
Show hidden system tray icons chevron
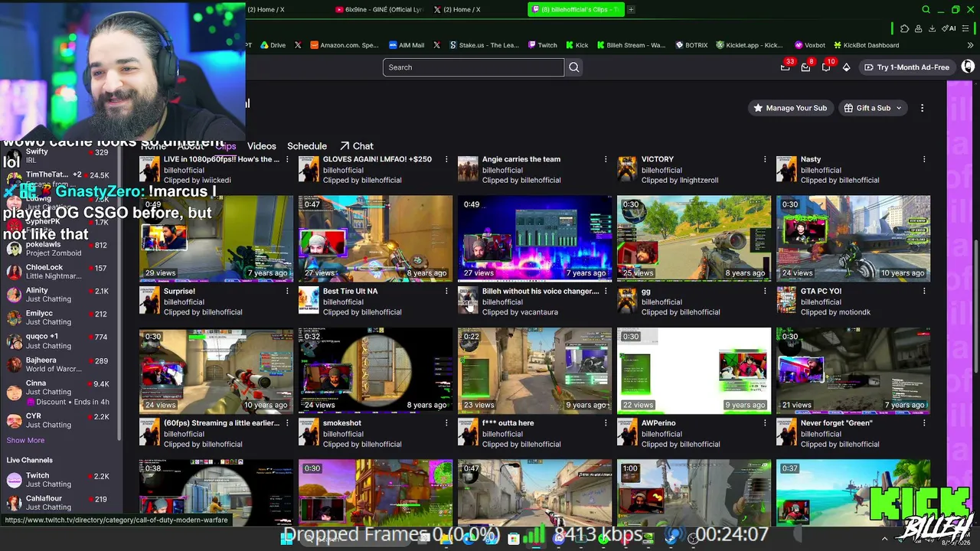click(884, 539)
